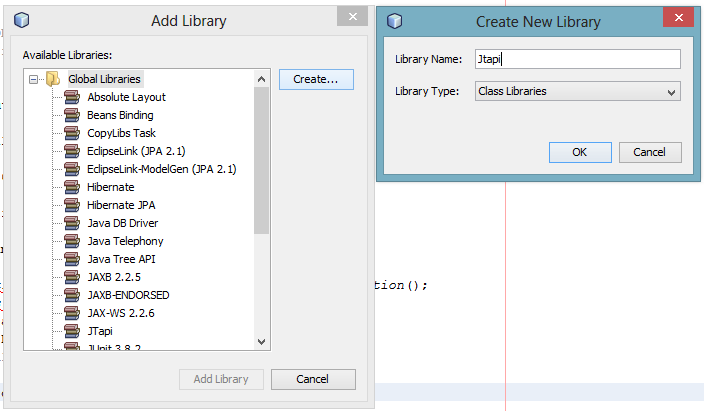The height and width of the screenshot is (411, 704).
Task: Click the JAXB-ENDORSED library icon
Action: click(72, 295)
